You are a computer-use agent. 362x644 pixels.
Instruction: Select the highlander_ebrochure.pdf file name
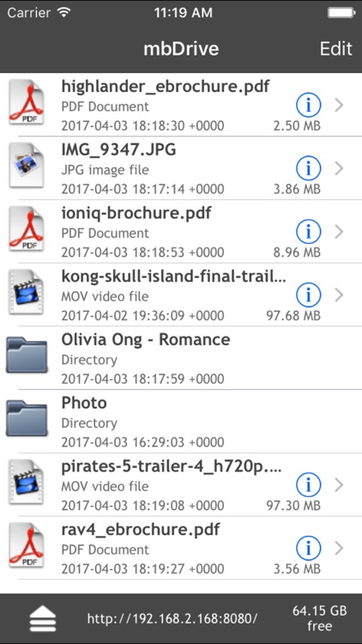point(166,87)
